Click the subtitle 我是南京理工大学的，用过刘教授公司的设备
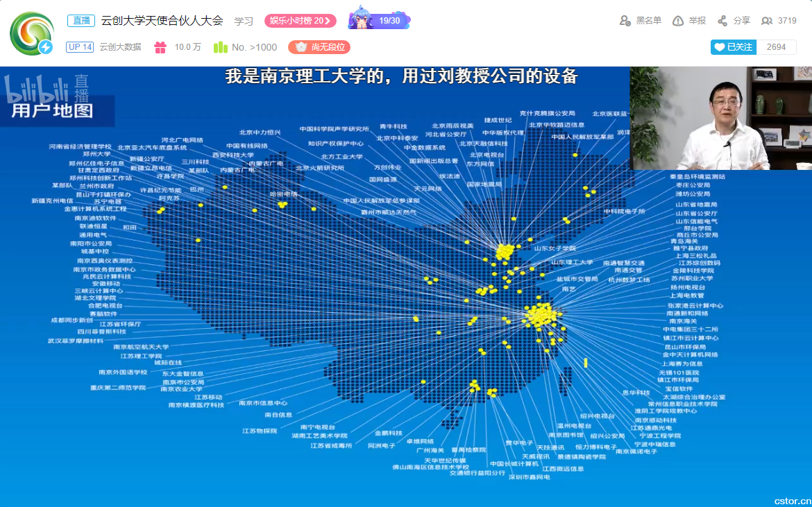This screenshot has height=507, width=812. point(401,76)
